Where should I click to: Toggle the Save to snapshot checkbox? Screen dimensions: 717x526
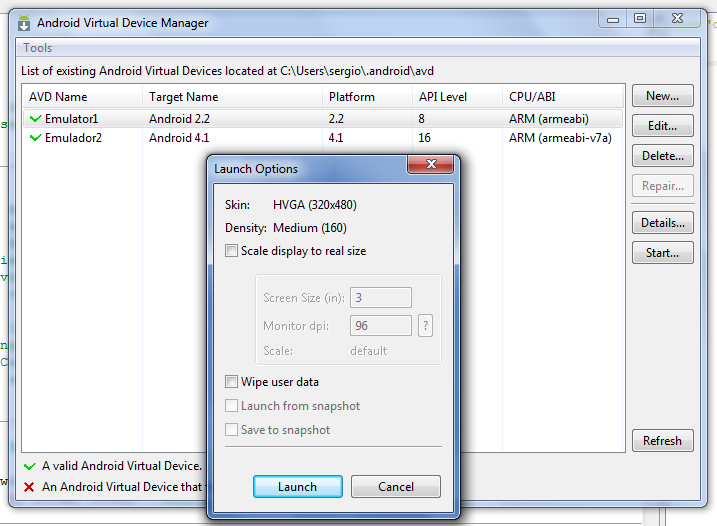(231, 429)
